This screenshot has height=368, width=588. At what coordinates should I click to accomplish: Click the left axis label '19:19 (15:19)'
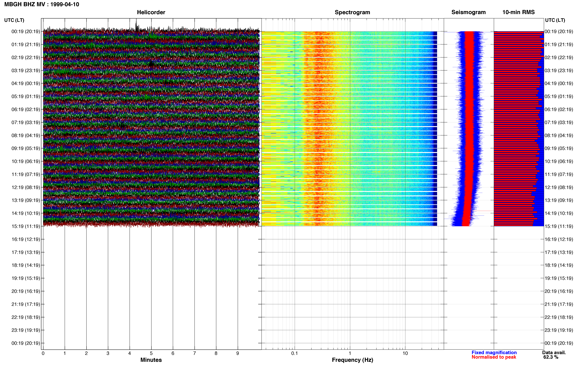[26, 278]
